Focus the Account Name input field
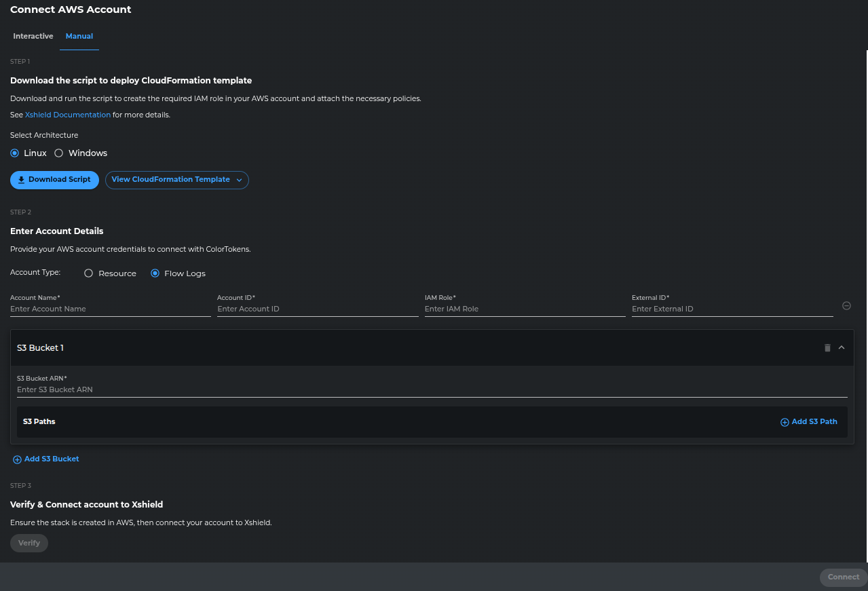The width and height of the screenshot is (868, 591). (x=110, y=309)
